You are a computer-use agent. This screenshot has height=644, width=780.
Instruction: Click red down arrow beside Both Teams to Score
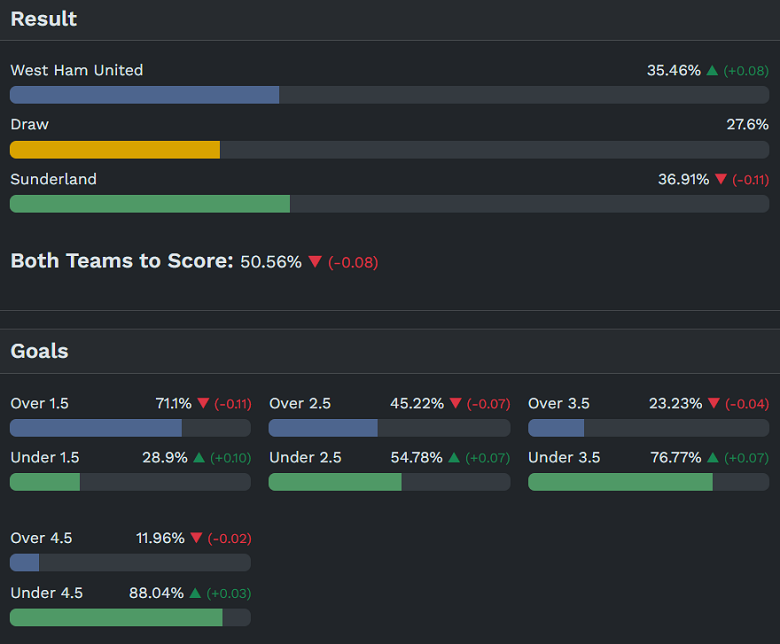click(x=315, y=262)
